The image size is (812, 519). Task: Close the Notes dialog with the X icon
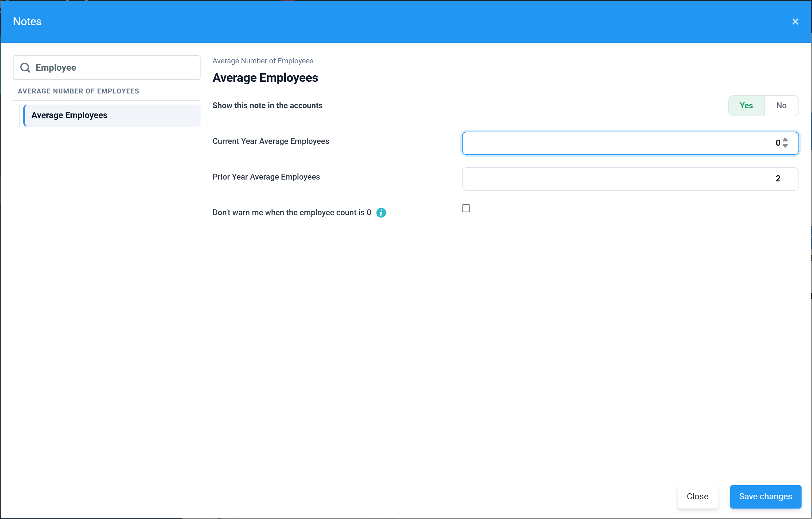(795, 22)
